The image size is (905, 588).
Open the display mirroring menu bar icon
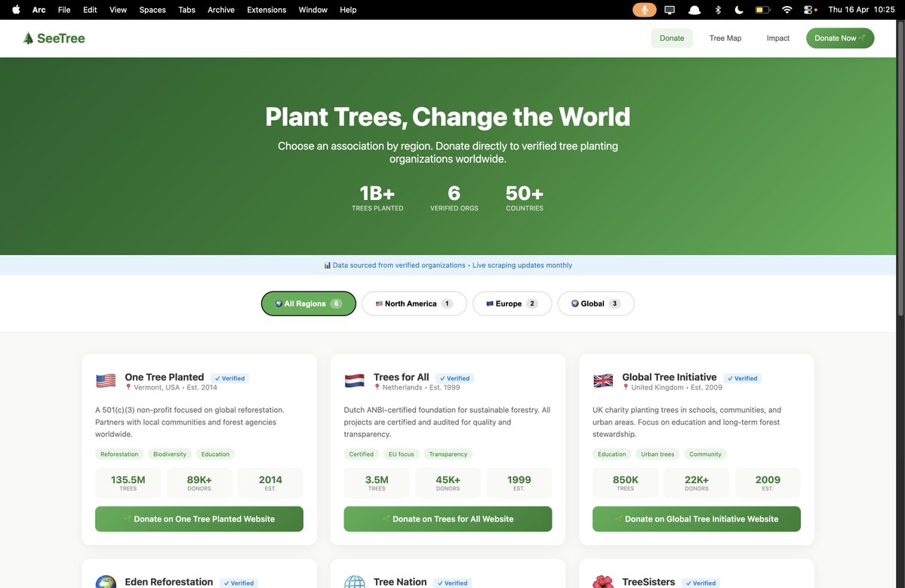coord(670,10)
